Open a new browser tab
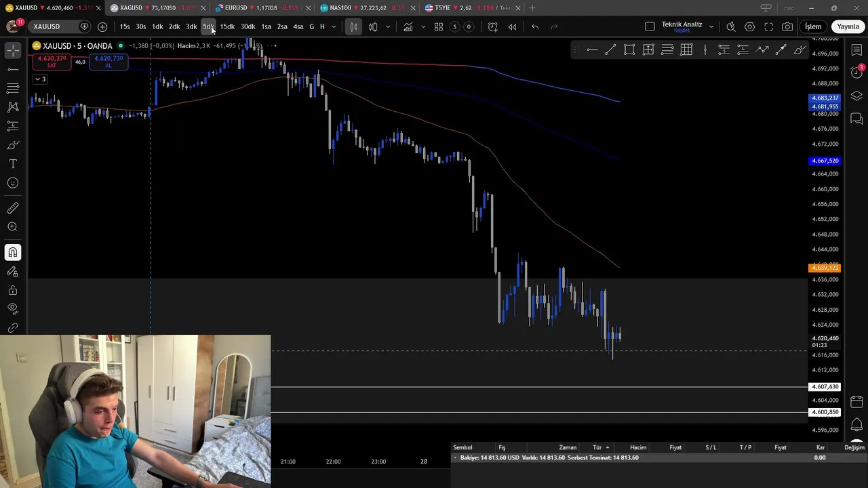868x488 pixels. coord(532,8)
